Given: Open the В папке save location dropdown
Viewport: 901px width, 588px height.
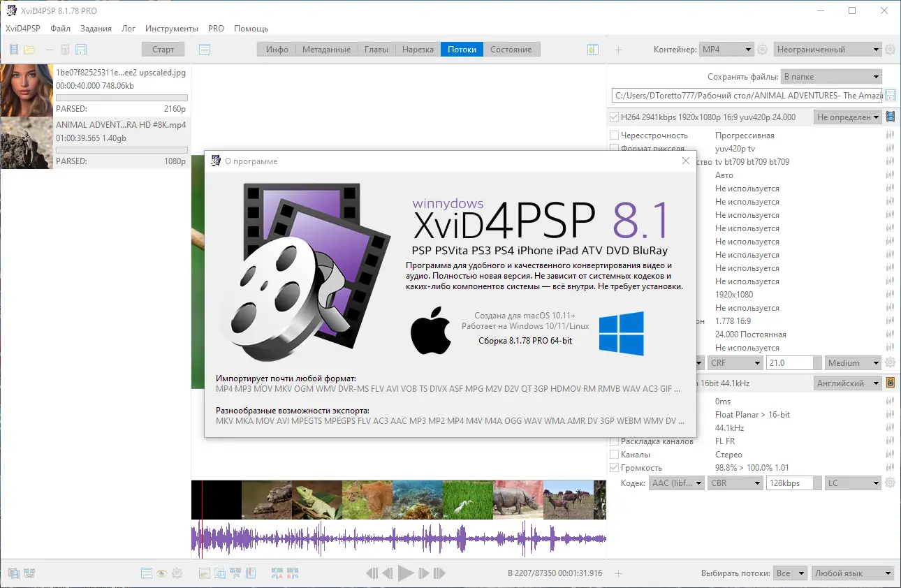Looking at the screenshot, I should coord(831,77).
